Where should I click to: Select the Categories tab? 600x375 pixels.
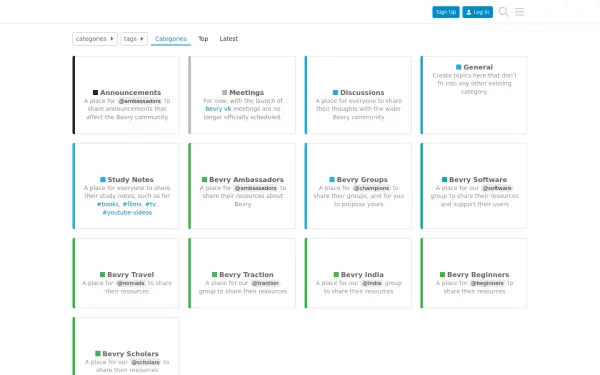point(171,39)
